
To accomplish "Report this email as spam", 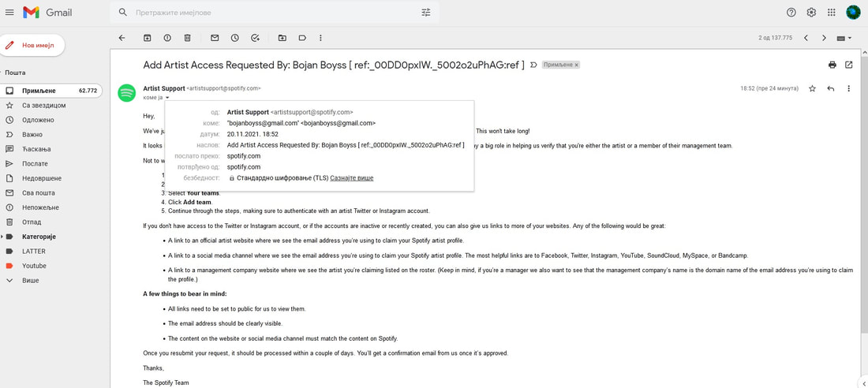I will pos(167,38).
